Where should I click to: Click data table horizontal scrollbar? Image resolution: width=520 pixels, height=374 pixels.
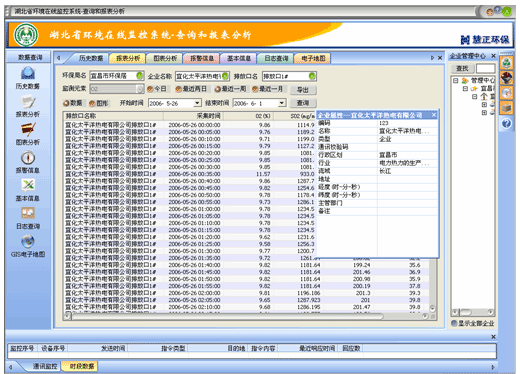point(227,316)
